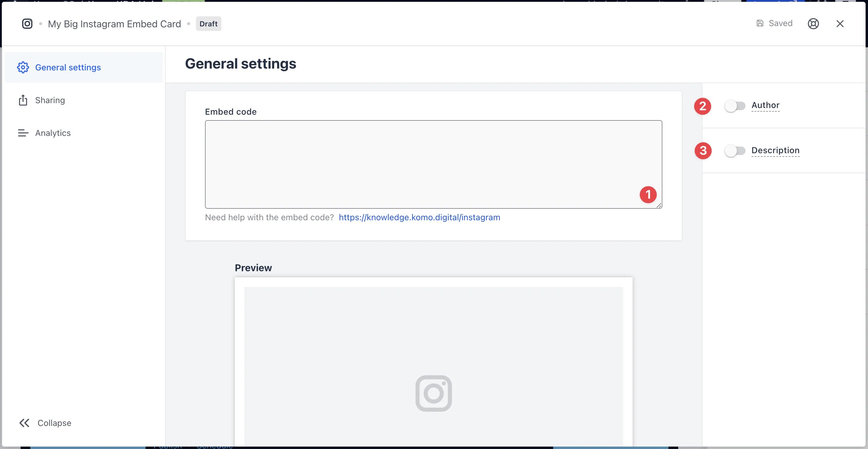Close the card editor with X
The height and width of the screenshot is (449, 868).
coord(840,24)
